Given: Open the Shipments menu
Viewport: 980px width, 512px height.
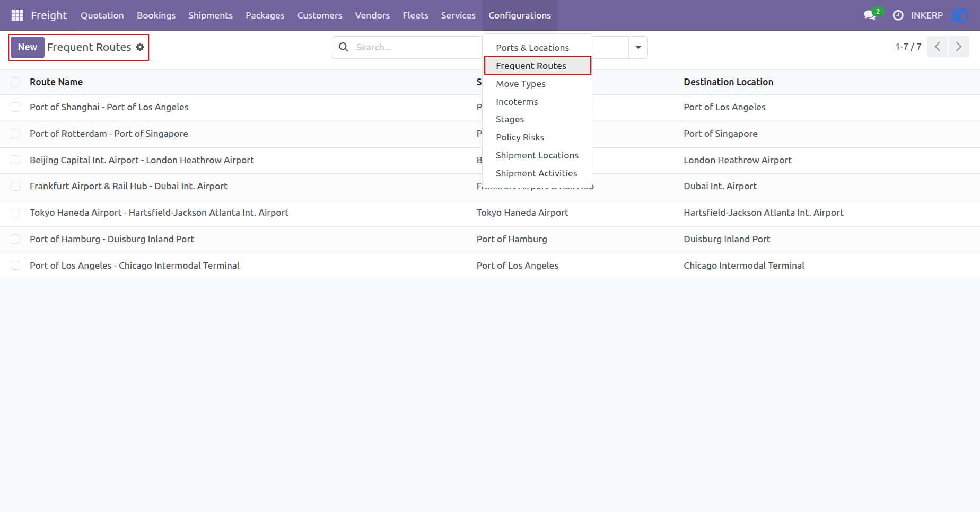Looking at the screenshot, I should pos(211,15).
